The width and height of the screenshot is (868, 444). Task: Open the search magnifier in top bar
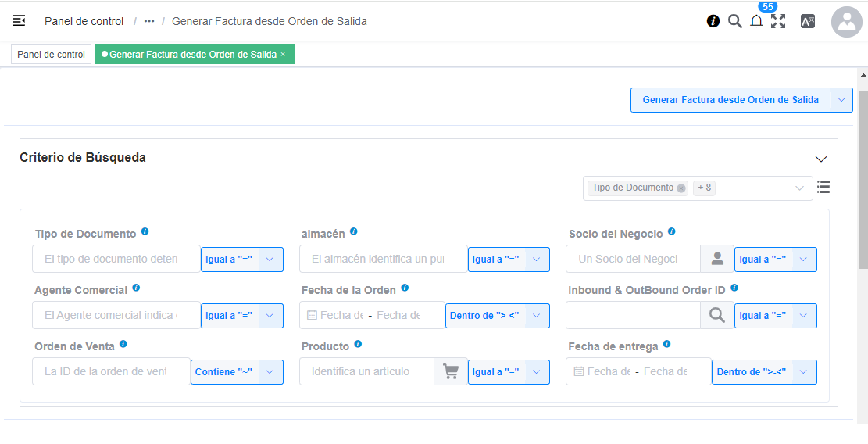(734, 21)
